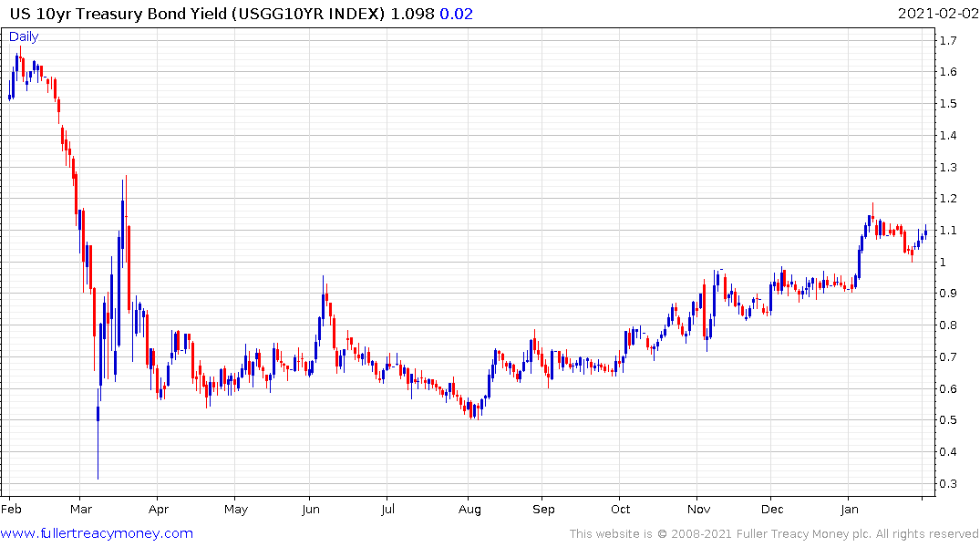Click the 1.098 last price value

coord(412,14)
